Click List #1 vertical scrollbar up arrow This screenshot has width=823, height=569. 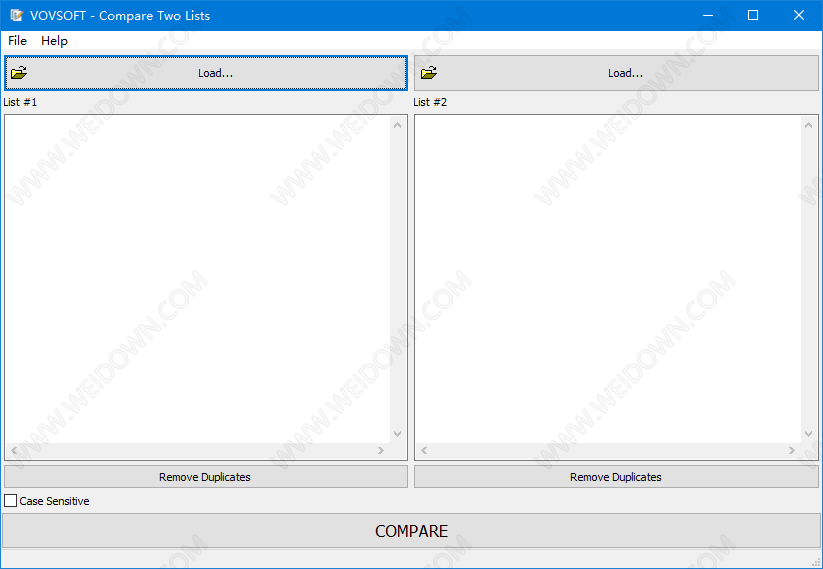[397, 125]
